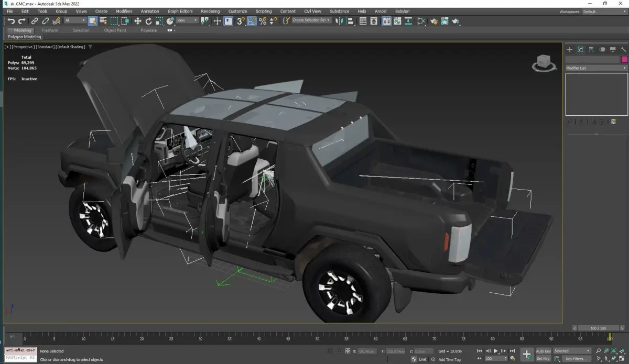
Task: Activate the Select Object tool
Action: coord(93,21)
